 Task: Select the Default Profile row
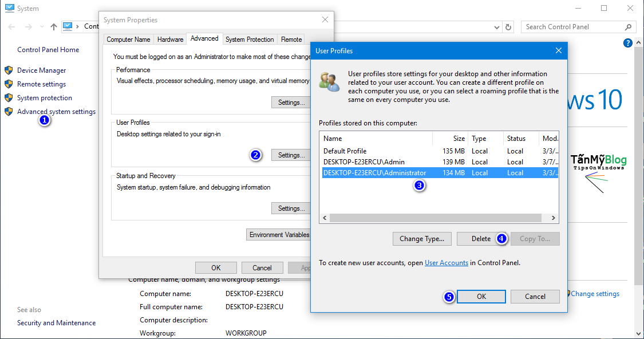click(366, 150)
